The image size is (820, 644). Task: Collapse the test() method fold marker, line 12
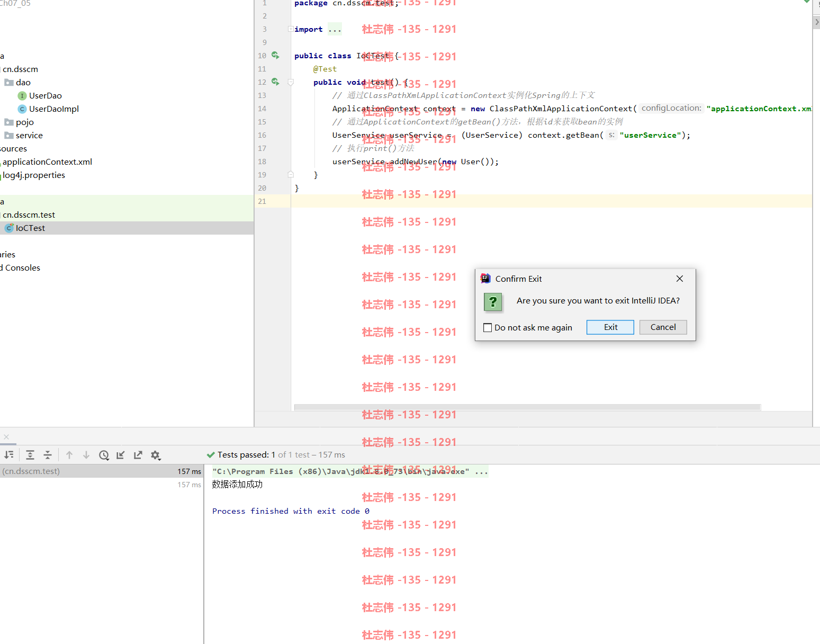click(291, 82)
